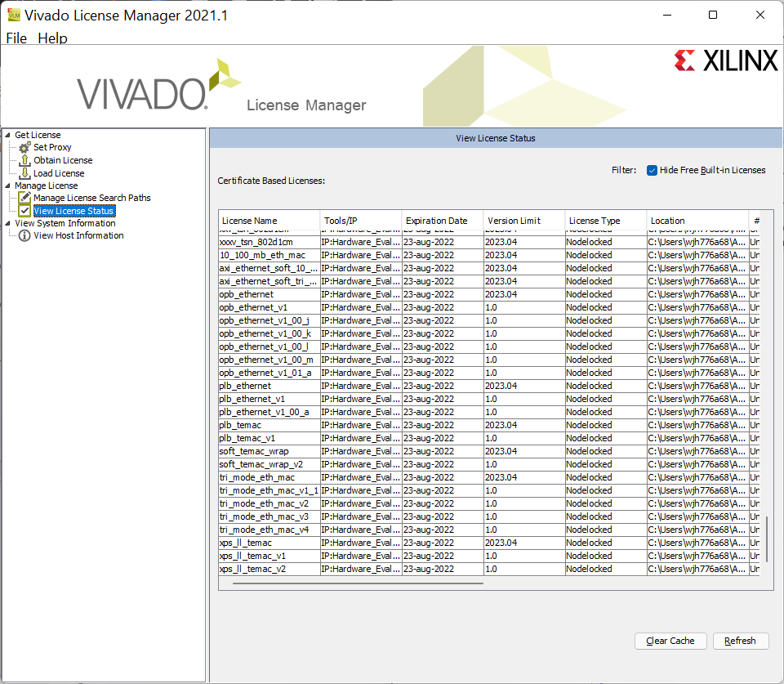Click the View System Information group label
Screen dimensions: 784x684
coord(65,223)
